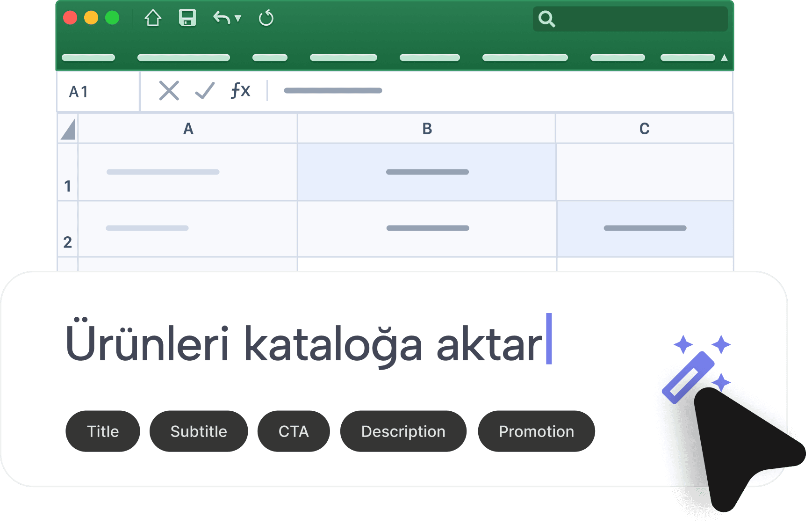Cancel the formula entry with the X icon
This screenshot has width=812, height=532.
169,91
